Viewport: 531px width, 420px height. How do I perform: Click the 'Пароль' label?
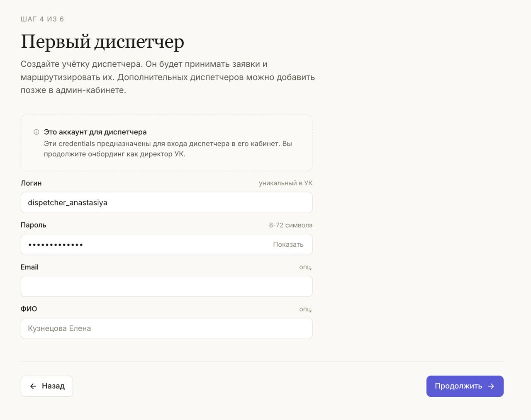pyautogui.click(x=34, y=225)
